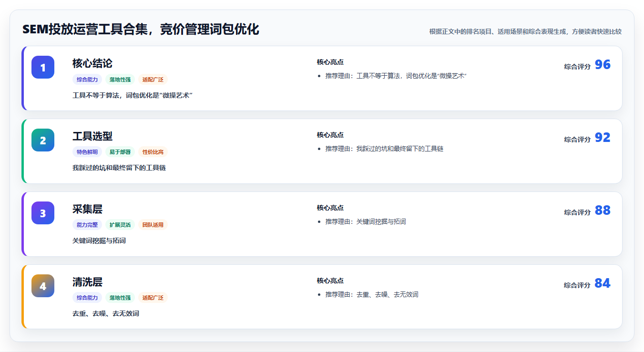
Task: Click 综合评分 label beside score 96
Action: tap(577, 67)
